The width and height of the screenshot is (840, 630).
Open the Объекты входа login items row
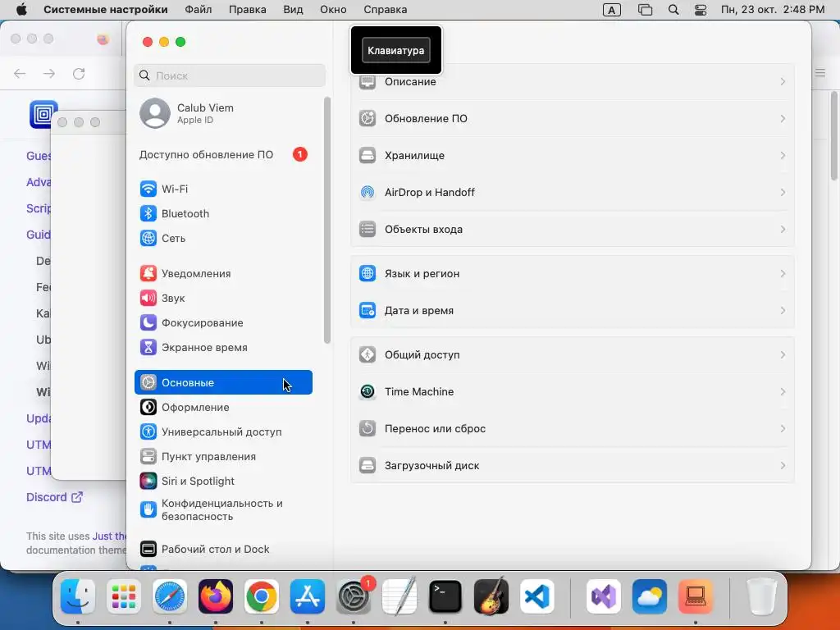[573, 230]
